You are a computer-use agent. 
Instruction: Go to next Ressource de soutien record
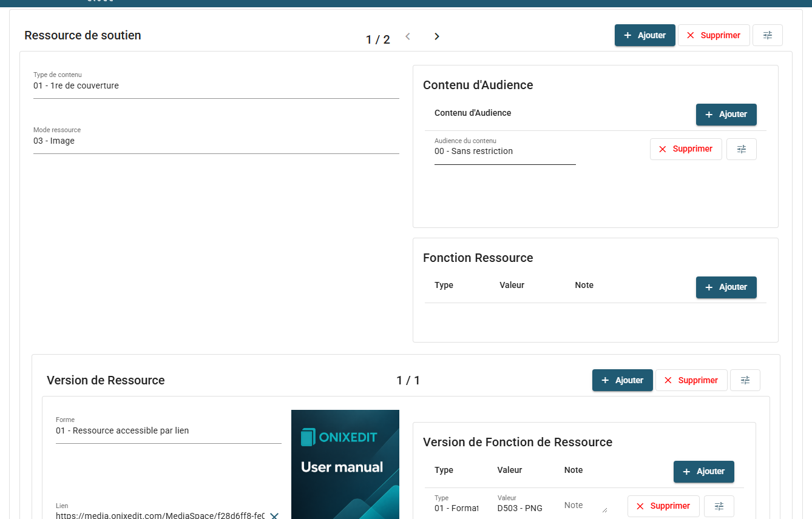coord(436,36)
